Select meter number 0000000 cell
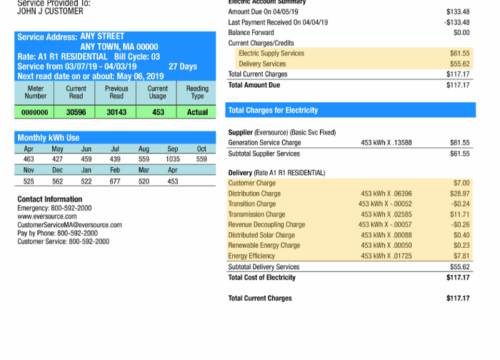The width and height of the screenshot is (500, 360). tap(35, 112)
